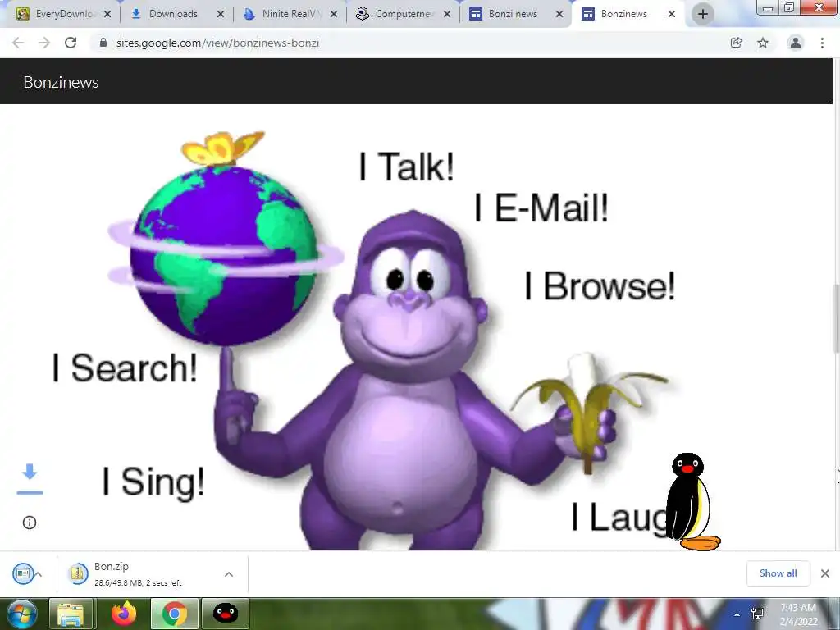Open the Bonzi news tab
Image resolution: width=840 pixels, height=630 pixels.
(x=513, y=14)
